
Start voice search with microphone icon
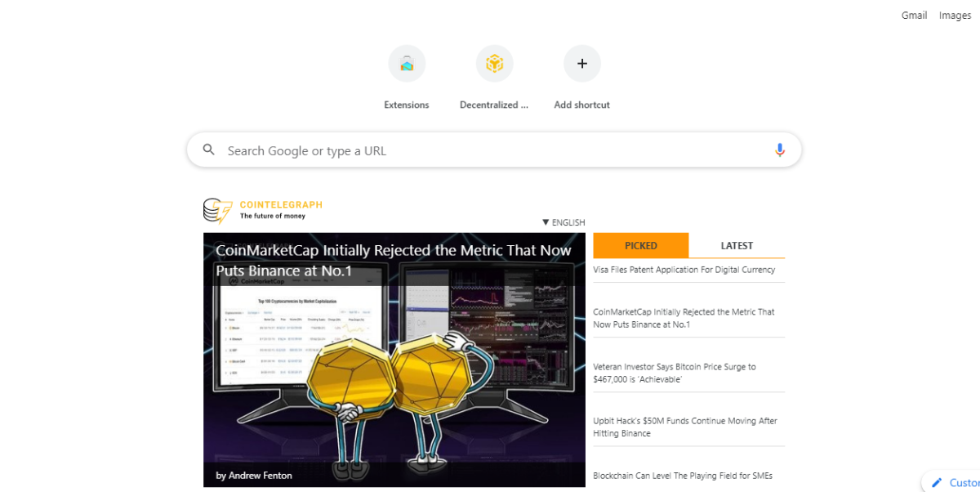[780, 150]
